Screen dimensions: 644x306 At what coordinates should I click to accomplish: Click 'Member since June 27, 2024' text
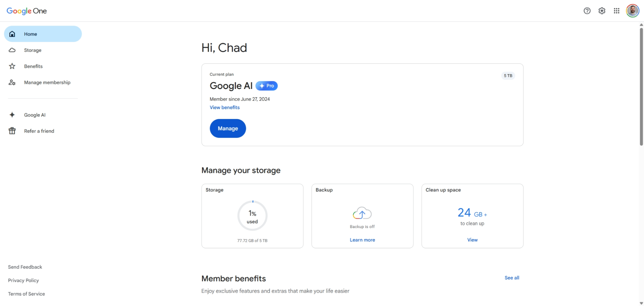coord(240,99)
